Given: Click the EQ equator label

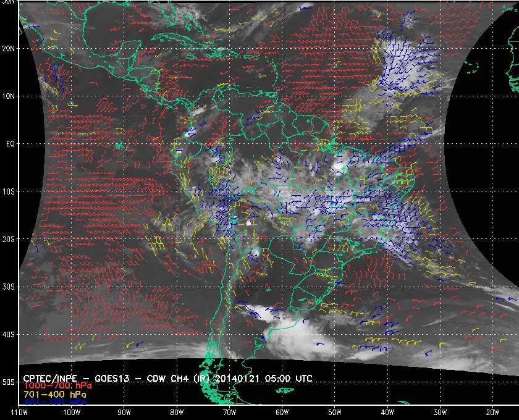Looking at the screenshot, I should point(11,144).
